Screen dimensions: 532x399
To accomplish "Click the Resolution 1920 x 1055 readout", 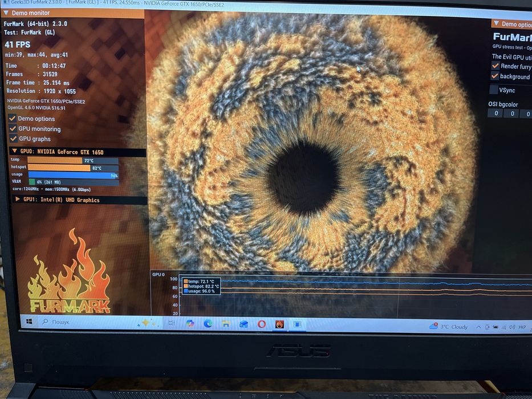I will [x=41, y=91].
